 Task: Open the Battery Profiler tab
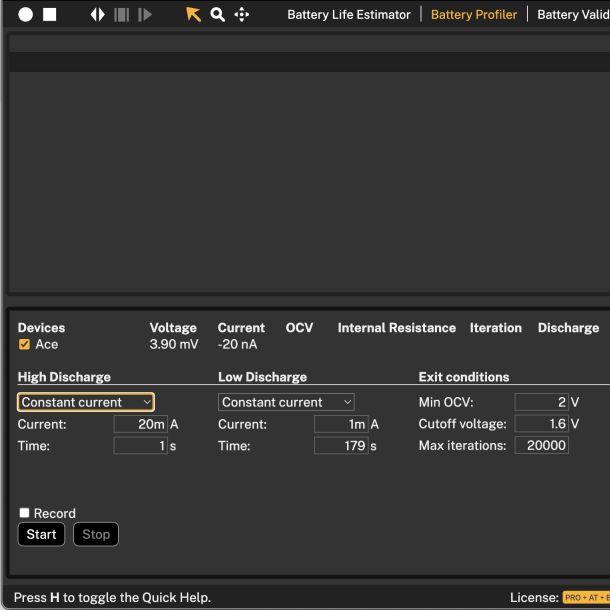coord(474,15)
